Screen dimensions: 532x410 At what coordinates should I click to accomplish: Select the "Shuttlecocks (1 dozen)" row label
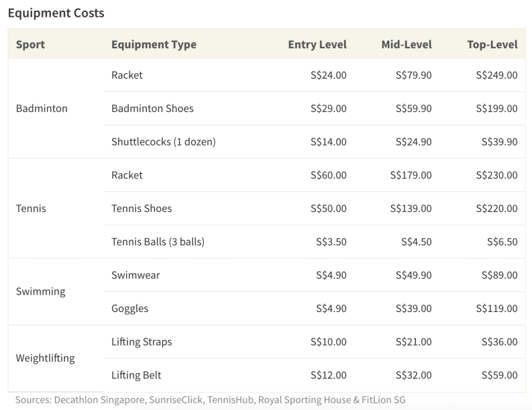(x=163, y=142)
